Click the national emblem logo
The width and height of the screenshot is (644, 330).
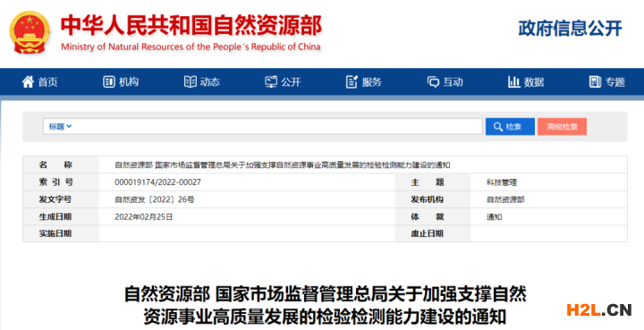[30, 32]
